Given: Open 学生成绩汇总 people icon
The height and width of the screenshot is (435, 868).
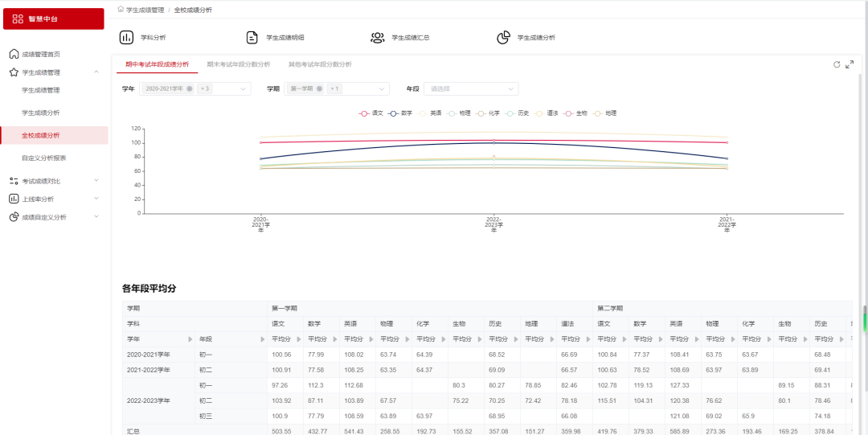Looking at the screenshot, I should (378, 38).
